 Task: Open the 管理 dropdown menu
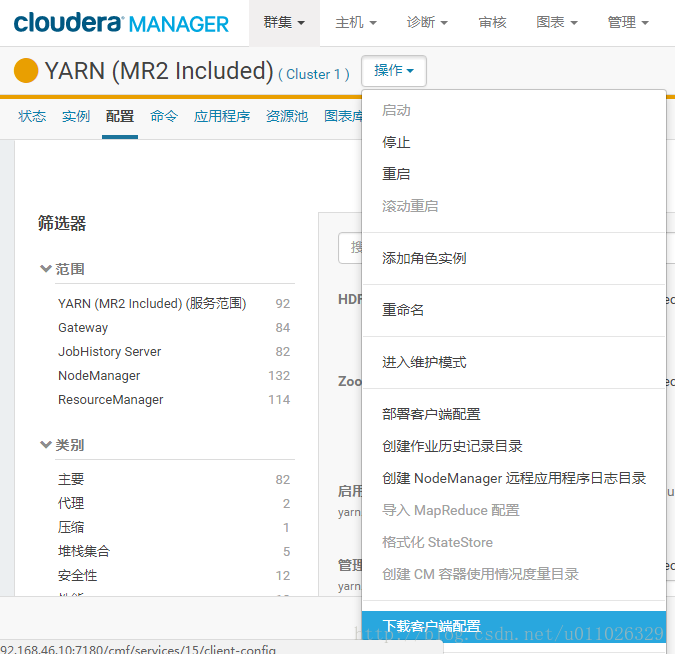coord(628,22)
